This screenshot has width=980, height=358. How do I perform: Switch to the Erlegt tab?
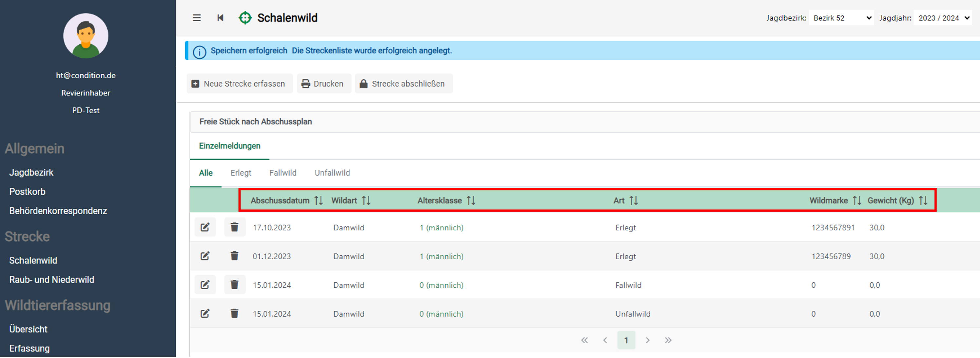click(241, 173)
